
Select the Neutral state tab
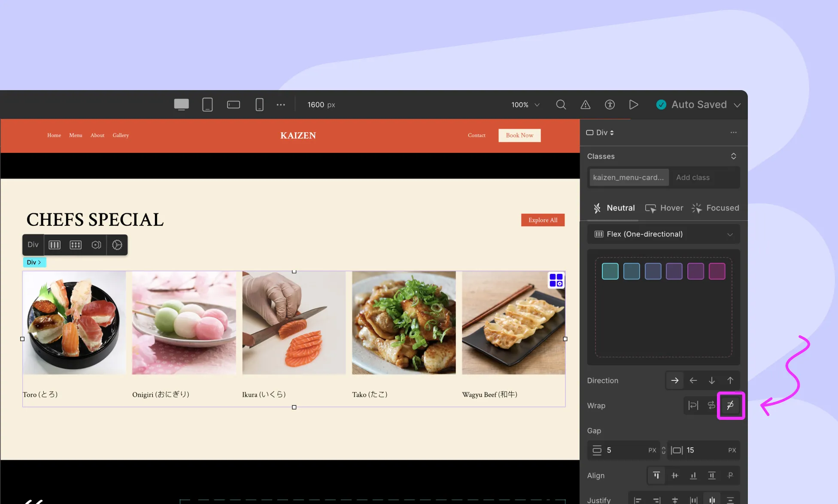click(x=614, y=208)
